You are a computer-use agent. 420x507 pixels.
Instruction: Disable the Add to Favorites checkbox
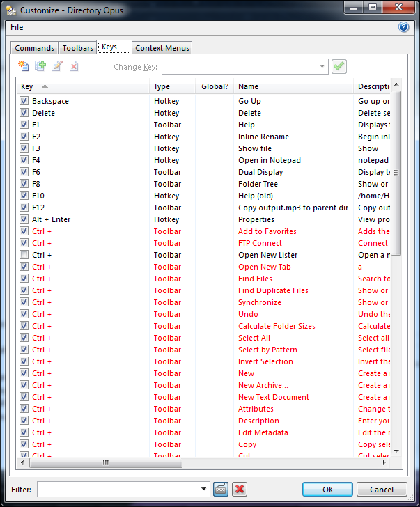point(24,231)
